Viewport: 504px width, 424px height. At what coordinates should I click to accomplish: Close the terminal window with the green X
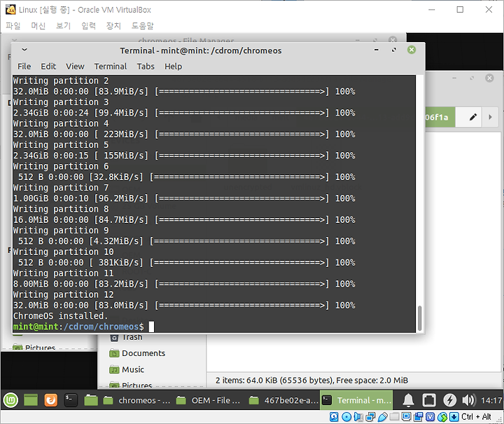tap(412, 50)
